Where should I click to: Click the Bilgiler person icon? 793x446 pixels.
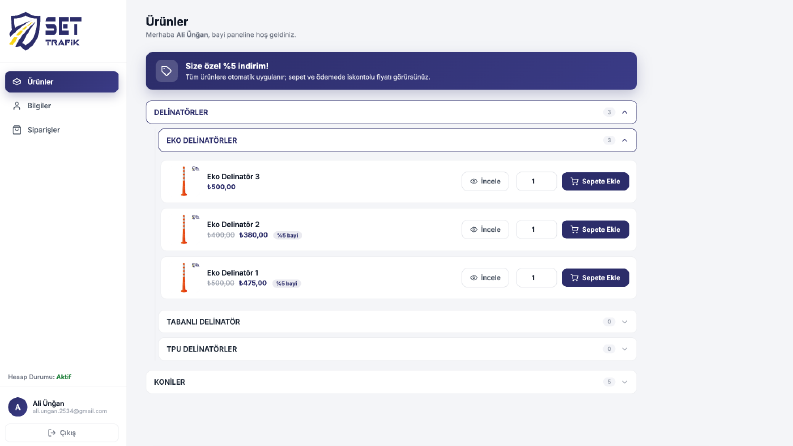click(x=17, y=106)
